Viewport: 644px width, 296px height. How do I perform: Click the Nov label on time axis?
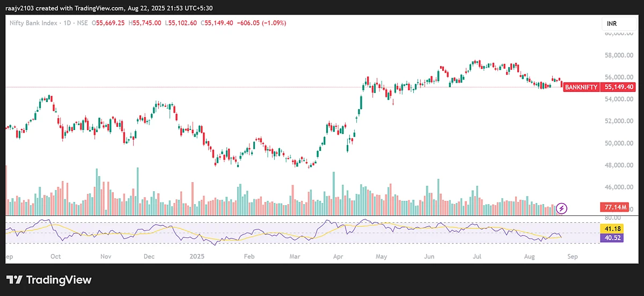tap(106, 257)
